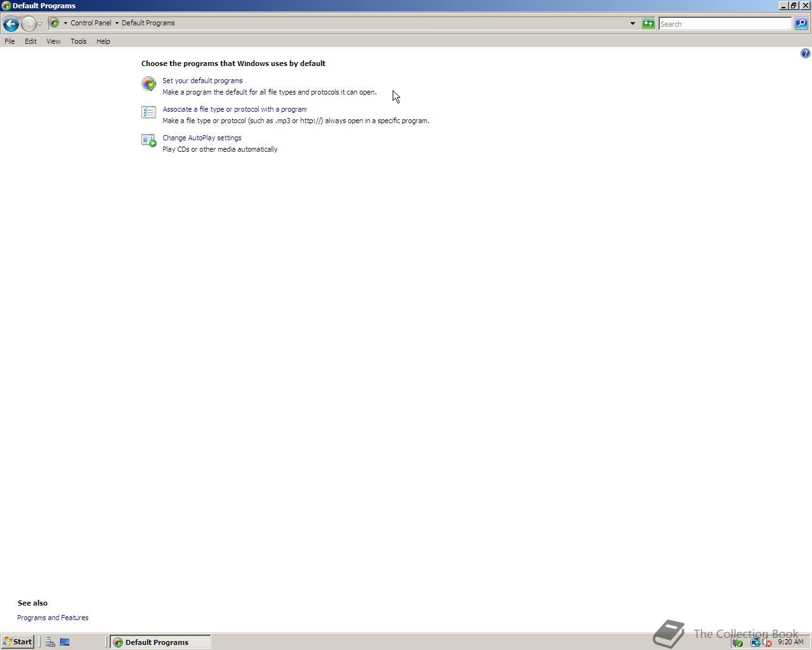The height and width of the screenshot is (650, 812).
Task: Minimize the Default Programs window
Action: pos(783,6)
